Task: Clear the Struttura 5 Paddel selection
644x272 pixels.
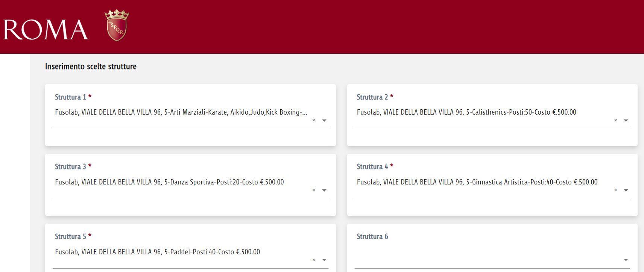Action: click(x=314, y=260)
